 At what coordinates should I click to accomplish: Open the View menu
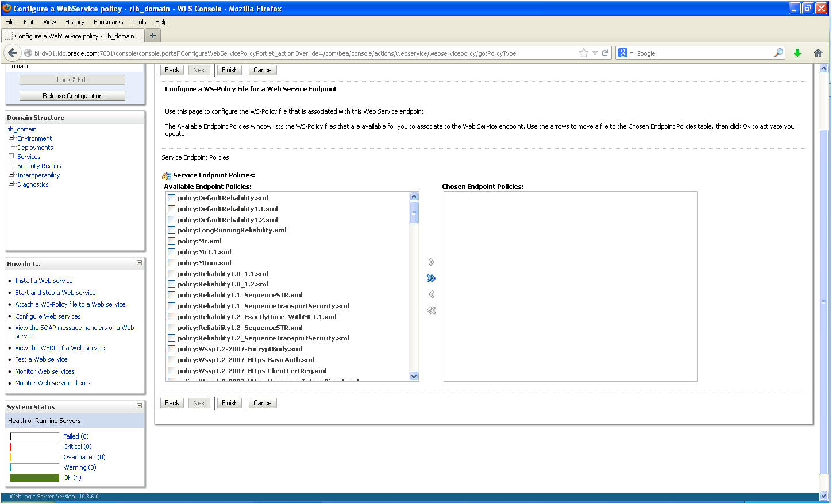pos(50,22)
